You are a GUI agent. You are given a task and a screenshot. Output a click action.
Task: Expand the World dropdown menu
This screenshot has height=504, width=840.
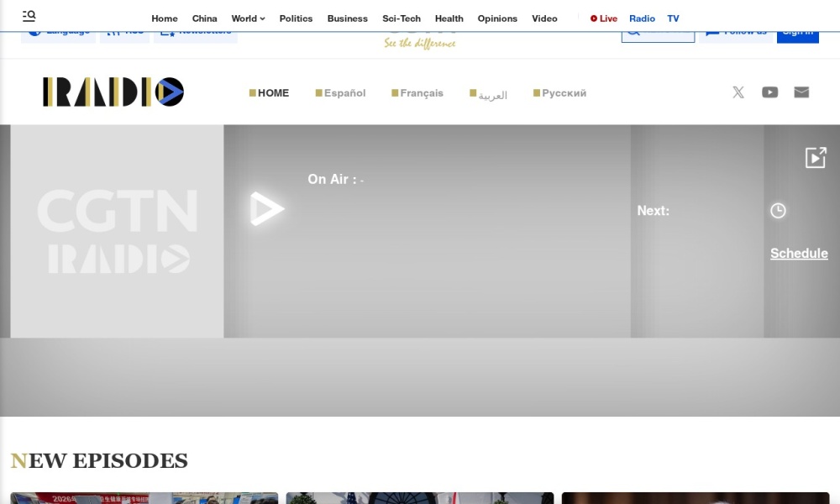pyautogui.click(x=248, y=18)
